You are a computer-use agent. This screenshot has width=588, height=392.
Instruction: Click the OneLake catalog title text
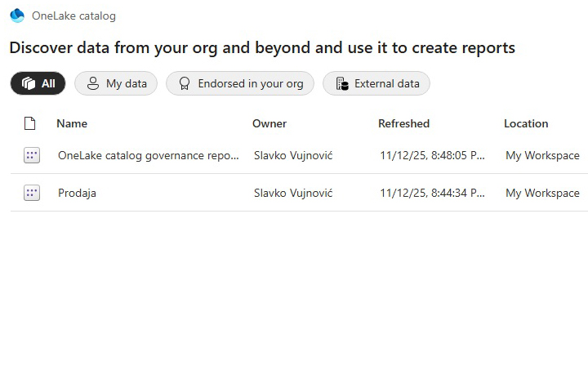click(73, 16)
